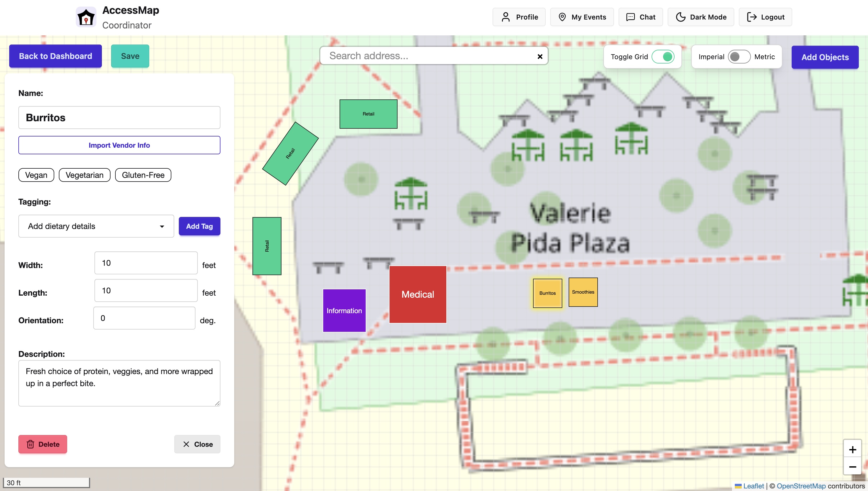Screen dimensions: 868x491
Task: Select the top horizontal Retail object
Action: tap(368, 114)
